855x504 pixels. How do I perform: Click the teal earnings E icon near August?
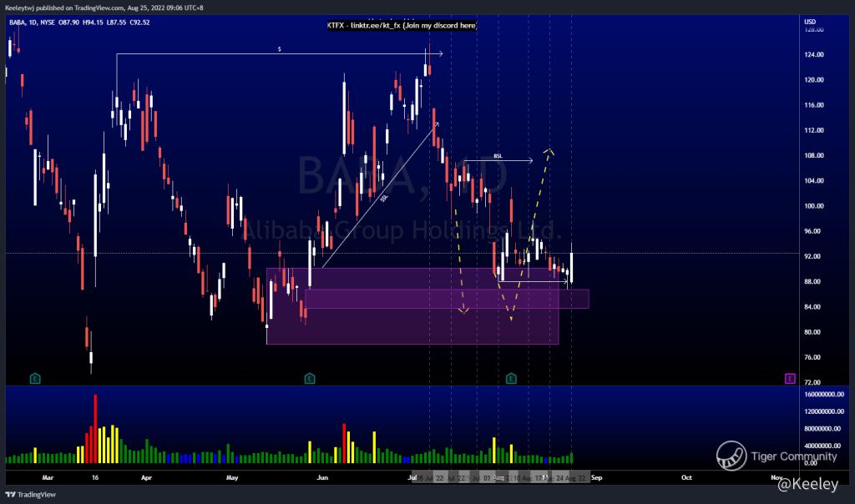(x=511, y=378)
